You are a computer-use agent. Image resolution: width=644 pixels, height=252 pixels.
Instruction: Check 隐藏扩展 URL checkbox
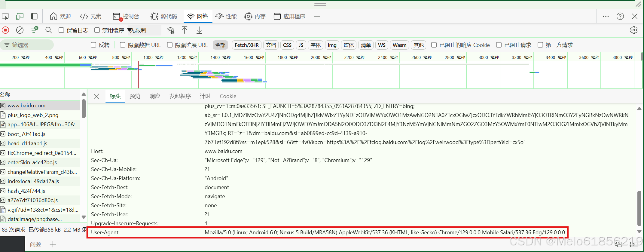coord(170,45)
